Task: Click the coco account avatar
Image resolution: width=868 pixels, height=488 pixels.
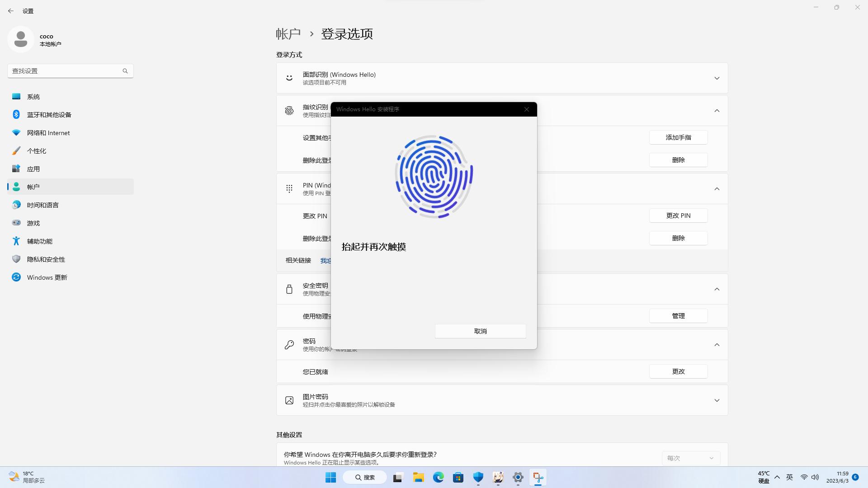Action: point(21,39)
